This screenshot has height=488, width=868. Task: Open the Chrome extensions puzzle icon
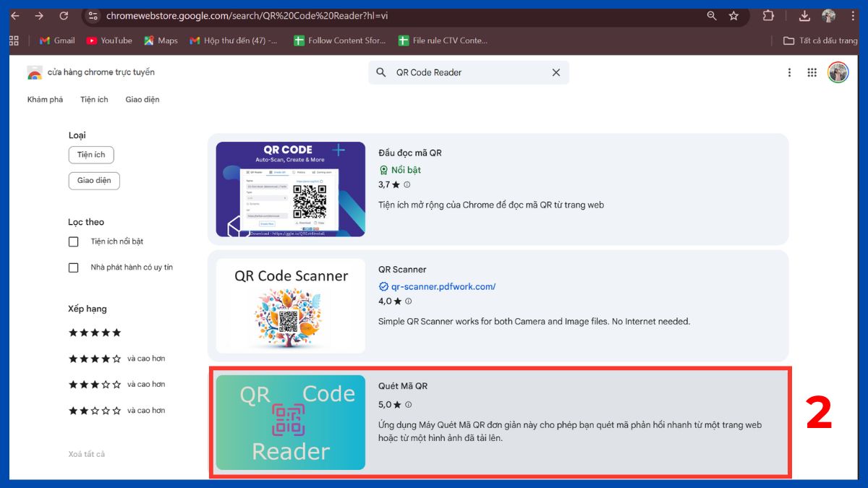[767, 15]
